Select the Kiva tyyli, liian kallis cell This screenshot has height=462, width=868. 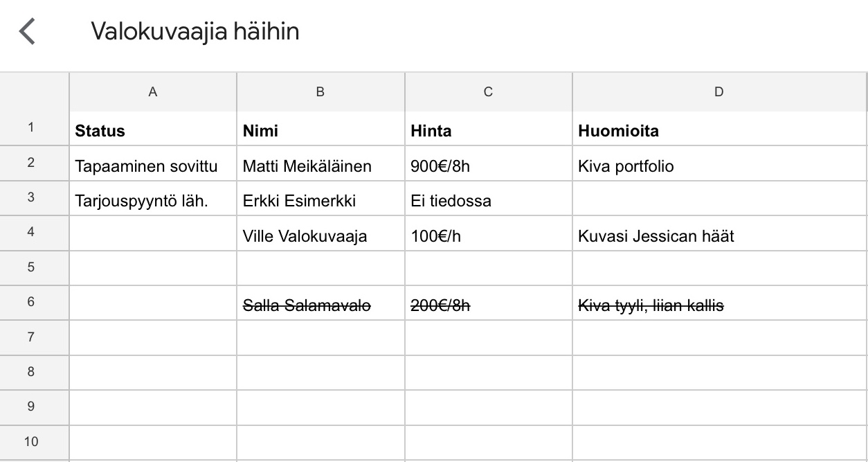718,305
